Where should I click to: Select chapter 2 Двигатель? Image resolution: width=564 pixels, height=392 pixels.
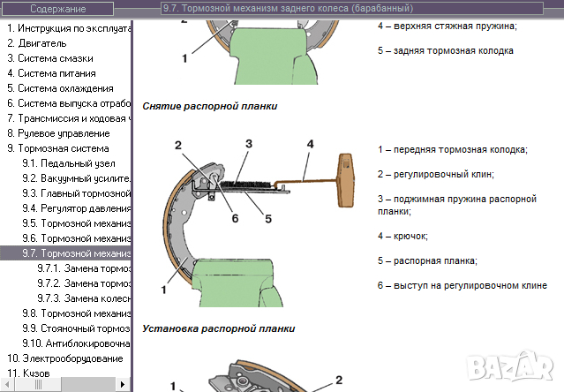coord(37,42)
